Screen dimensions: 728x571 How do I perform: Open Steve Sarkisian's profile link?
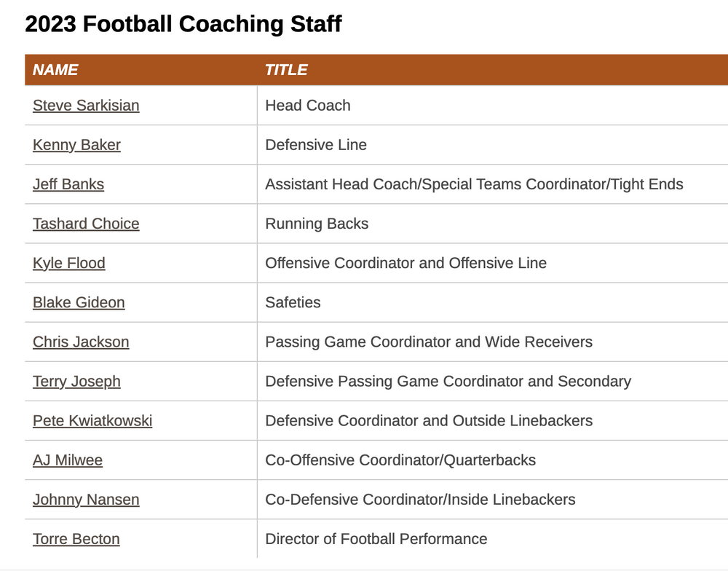click(86, 106)
